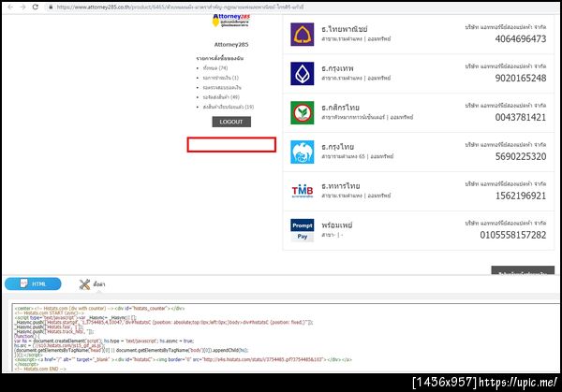Click the ธ.ทหารไทย bank name

[341, 186]
